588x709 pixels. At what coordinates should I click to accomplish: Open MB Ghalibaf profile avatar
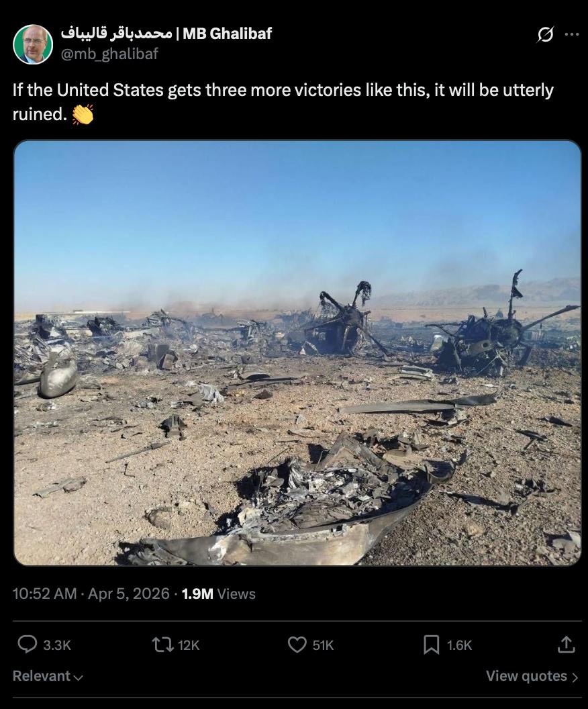tap(32, 44)
